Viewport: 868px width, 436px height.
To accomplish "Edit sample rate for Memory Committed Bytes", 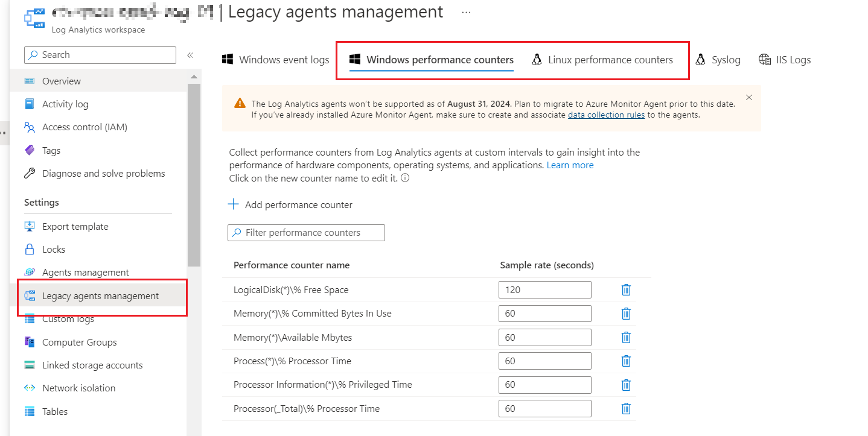I will pos(545,314).
